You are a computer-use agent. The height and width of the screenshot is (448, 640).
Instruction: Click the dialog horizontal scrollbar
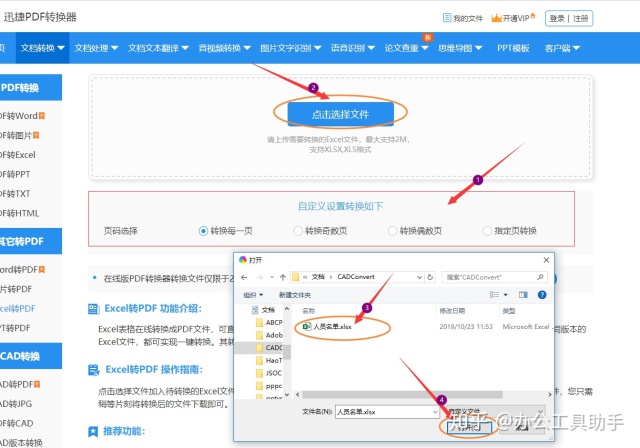[x=402, y=395]
